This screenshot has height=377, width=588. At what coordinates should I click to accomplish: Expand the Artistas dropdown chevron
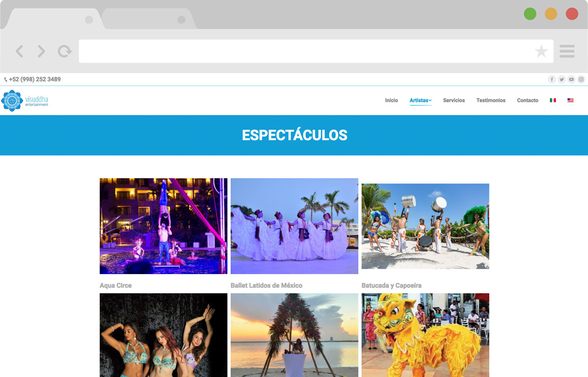pos(430,101)
